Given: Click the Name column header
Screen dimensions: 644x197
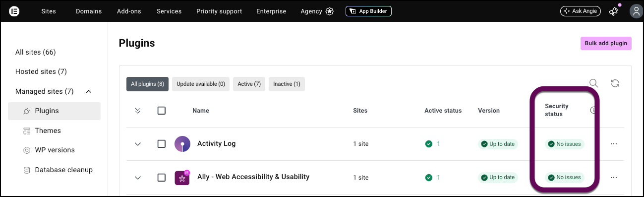Looking at the screenshot, I should coord(200,111).
